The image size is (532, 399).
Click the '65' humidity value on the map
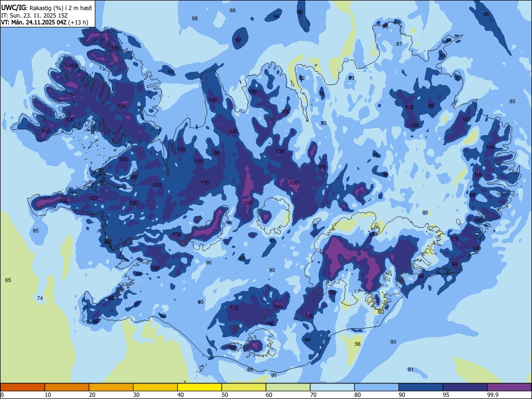point(8,280)
